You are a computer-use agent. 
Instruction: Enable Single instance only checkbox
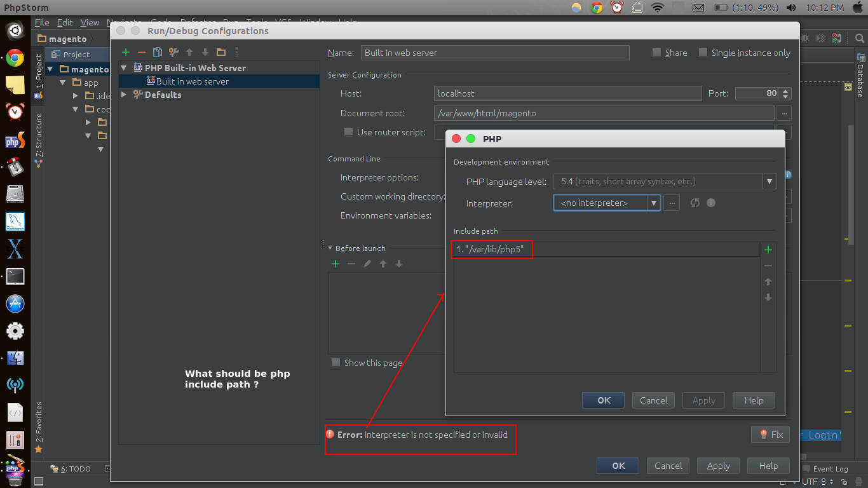click(x=703, y=53)
